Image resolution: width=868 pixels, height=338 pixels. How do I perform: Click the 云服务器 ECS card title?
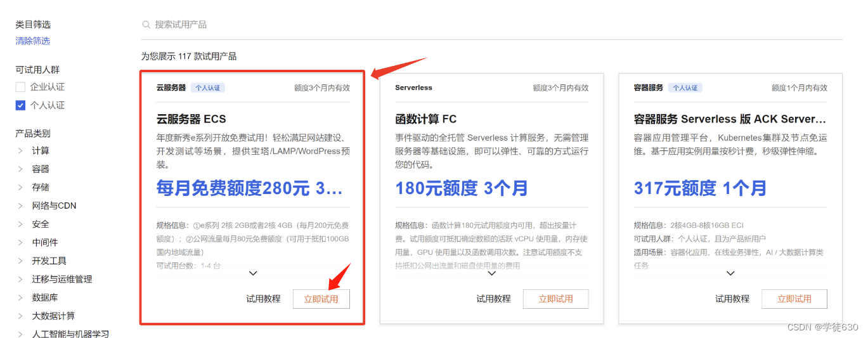[x=191, y=119]
